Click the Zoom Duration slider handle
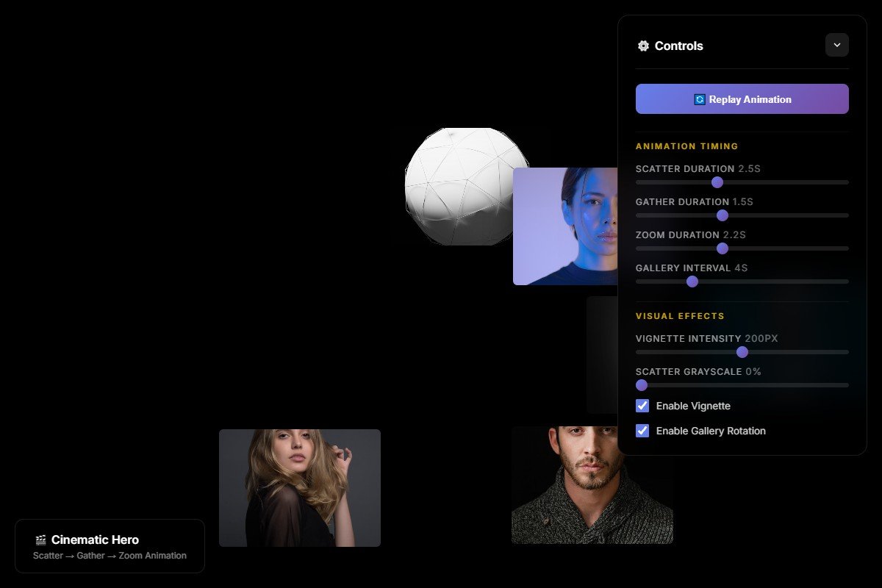This screenshot has height=588, width=882. tap(722, 248)
